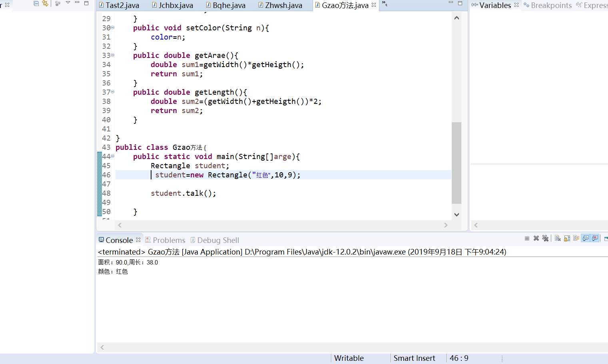Collapse setColor method at line 30
608x364 pixels.
113,28
